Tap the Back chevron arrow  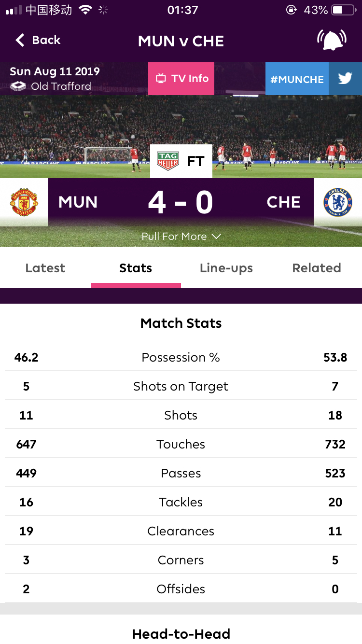coord(20,40)
